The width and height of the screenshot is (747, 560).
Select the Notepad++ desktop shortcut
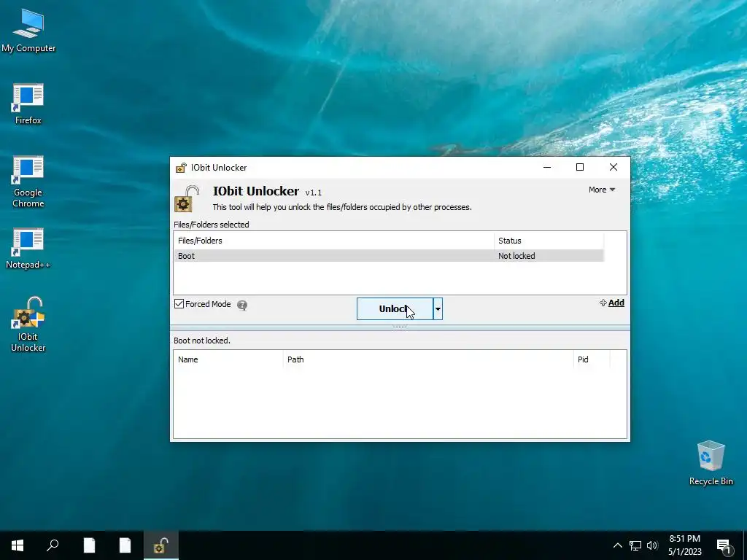(x=28, y=249)
